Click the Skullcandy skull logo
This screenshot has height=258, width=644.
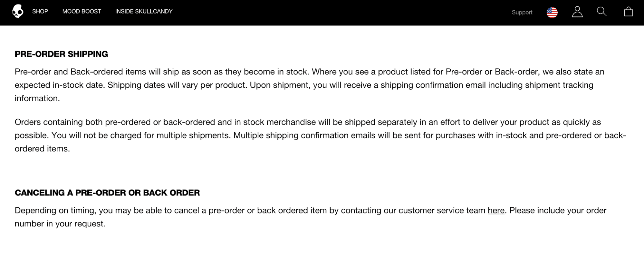18,12
